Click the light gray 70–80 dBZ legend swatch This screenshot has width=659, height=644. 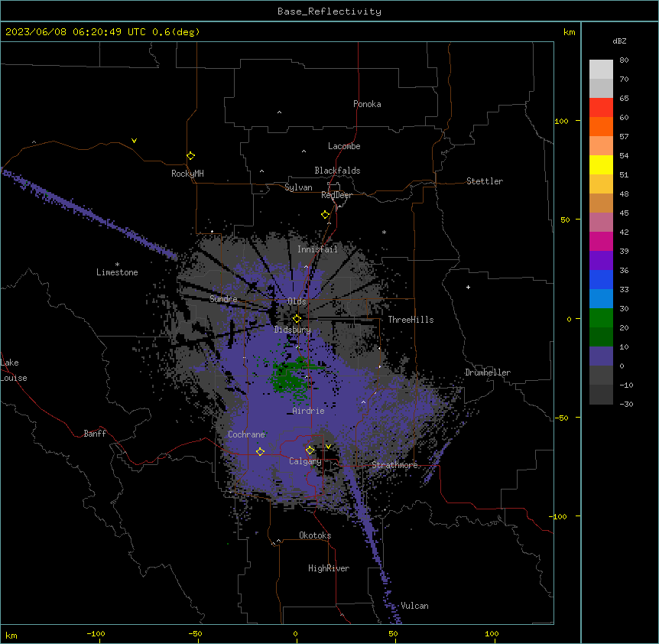click(x=601, y=70)
